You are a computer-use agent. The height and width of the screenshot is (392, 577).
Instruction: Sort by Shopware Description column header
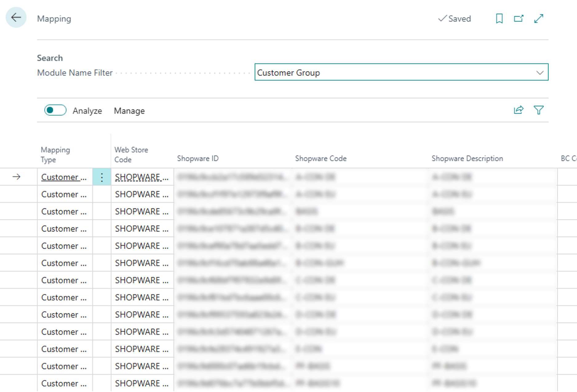(x=467, y=159)
